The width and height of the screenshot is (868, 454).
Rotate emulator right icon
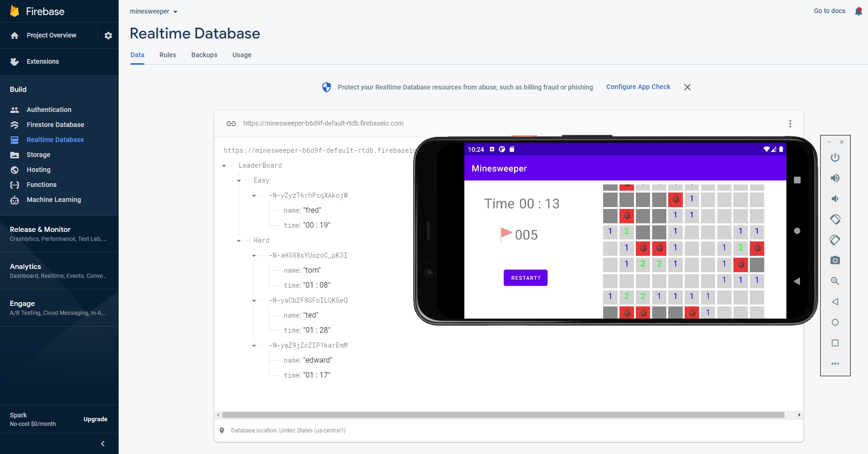coord(835,240)
